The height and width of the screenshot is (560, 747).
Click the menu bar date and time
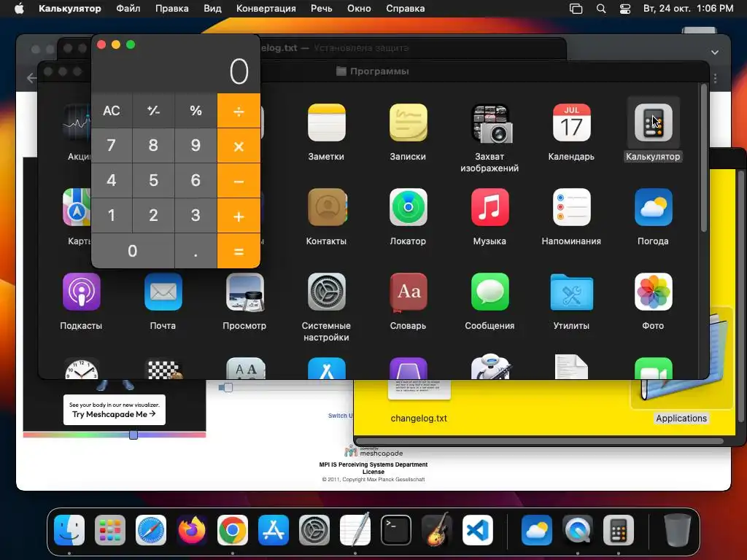point(689,9)
